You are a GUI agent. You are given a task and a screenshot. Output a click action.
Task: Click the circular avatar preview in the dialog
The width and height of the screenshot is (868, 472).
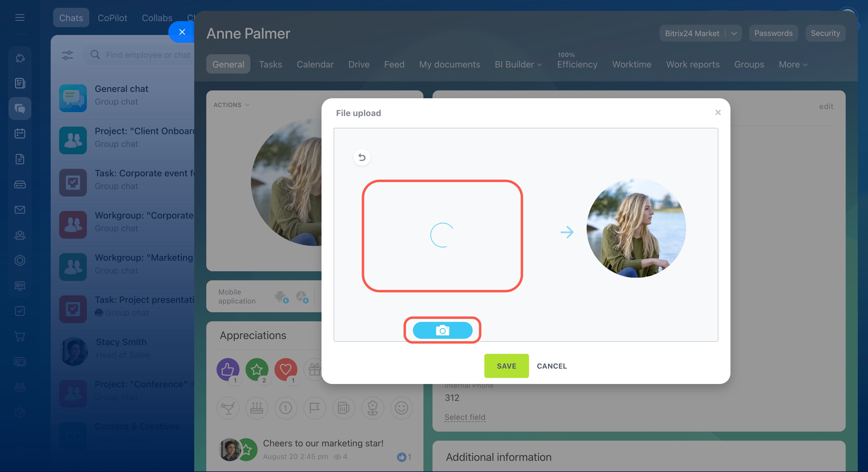coord(636,228)
